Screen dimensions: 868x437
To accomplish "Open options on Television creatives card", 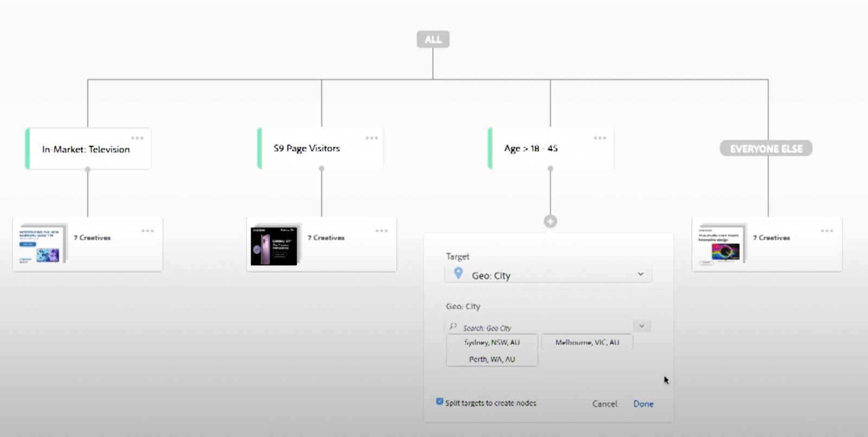I will coord(148,231).
